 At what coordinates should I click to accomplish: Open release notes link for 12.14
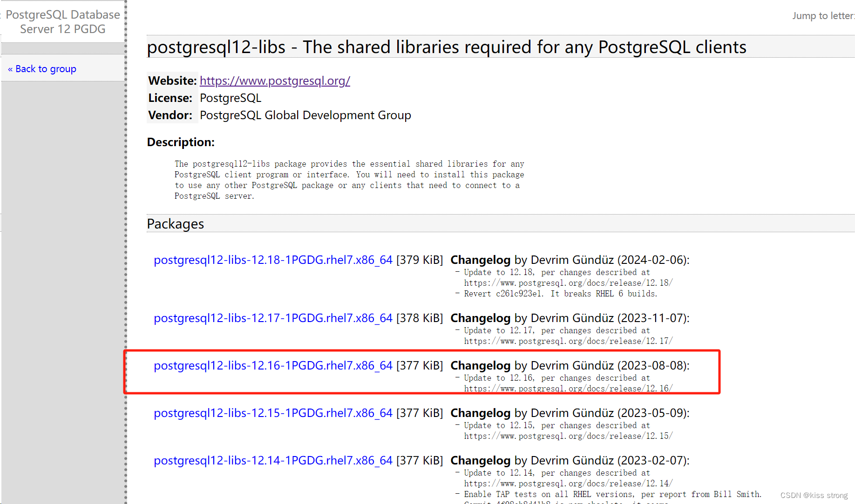[x=568, y=483]
